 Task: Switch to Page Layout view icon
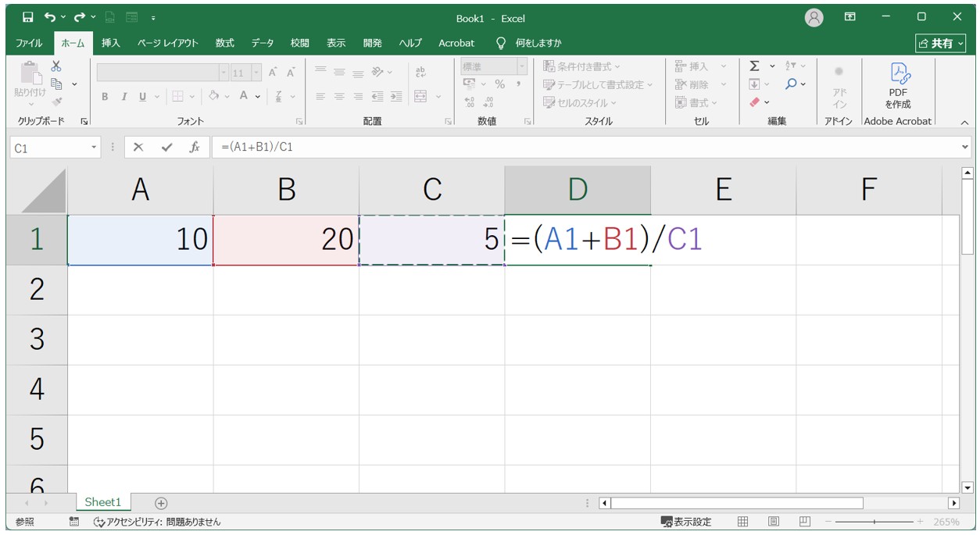point(774,522)
